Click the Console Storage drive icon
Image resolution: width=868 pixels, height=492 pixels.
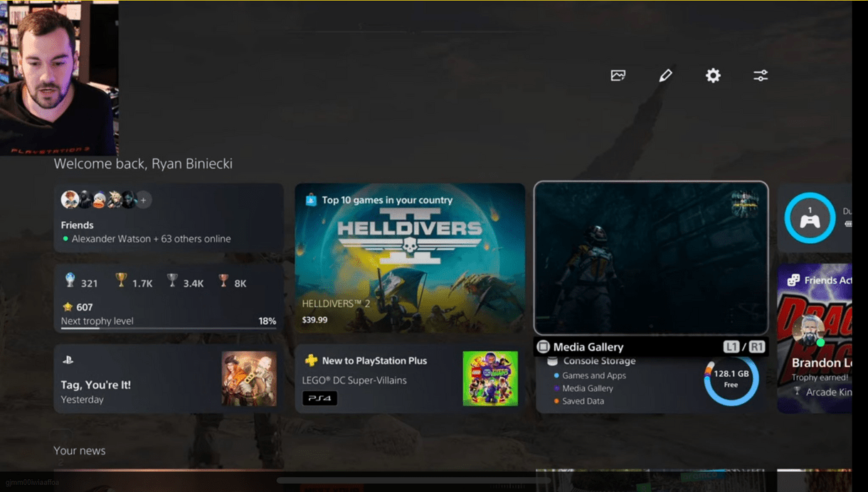click(x=552, y=361)
